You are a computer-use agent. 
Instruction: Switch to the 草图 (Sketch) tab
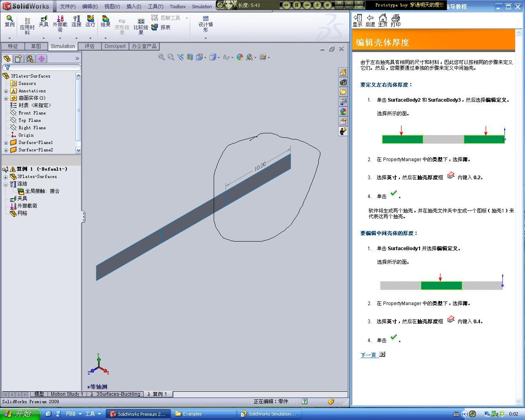point(36,46)
